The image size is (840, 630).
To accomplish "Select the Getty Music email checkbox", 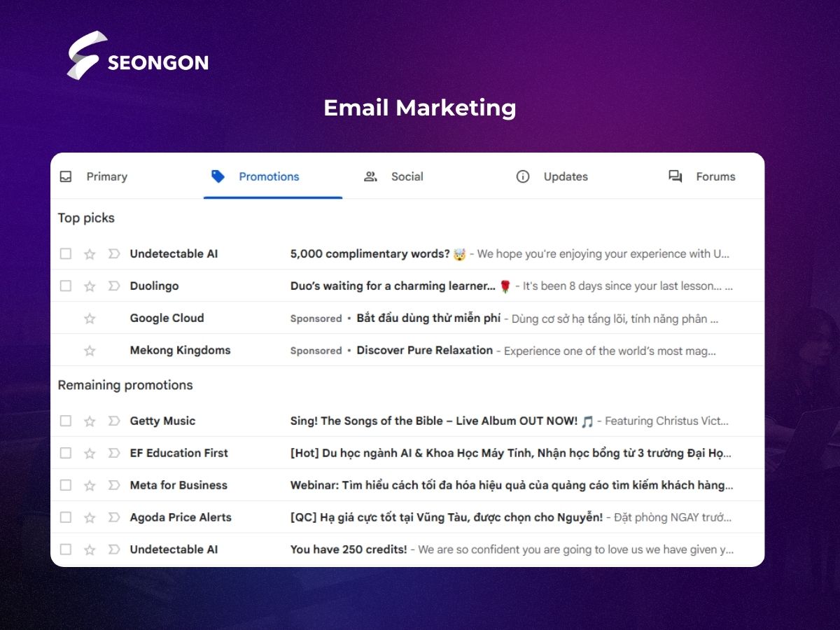I will [x=66, y=421].
